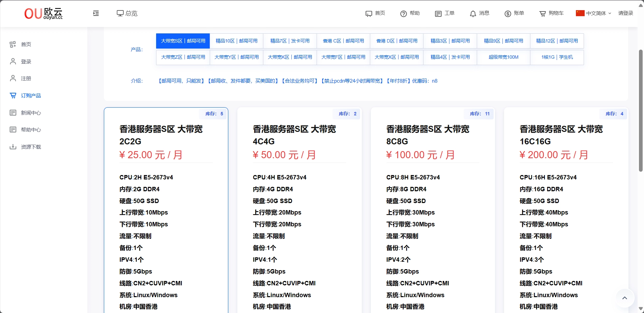Viewport: 644px width, 313px height.
Task: Click the sidebar 帮助中心 document icon
Action: click(13, 130)
